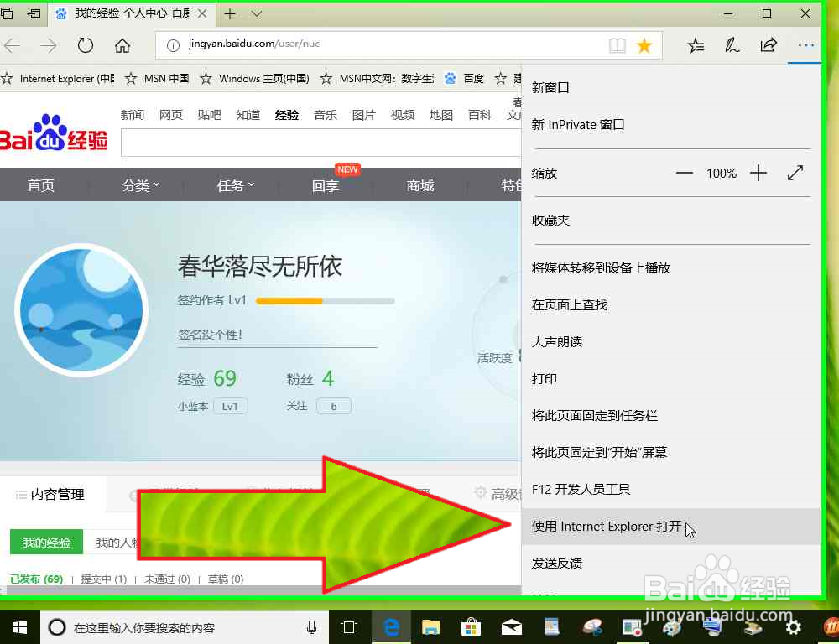Switch to the 新 InPrivate 窗口 menu item
Image resolution: width=839 pixels, height=644 pixels.
[x=578, y=124]
